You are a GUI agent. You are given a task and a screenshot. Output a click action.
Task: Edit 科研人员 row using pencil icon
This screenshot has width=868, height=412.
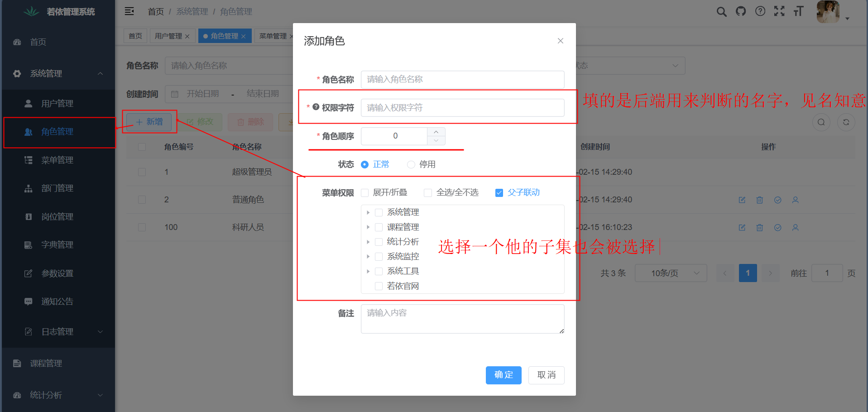742,227
